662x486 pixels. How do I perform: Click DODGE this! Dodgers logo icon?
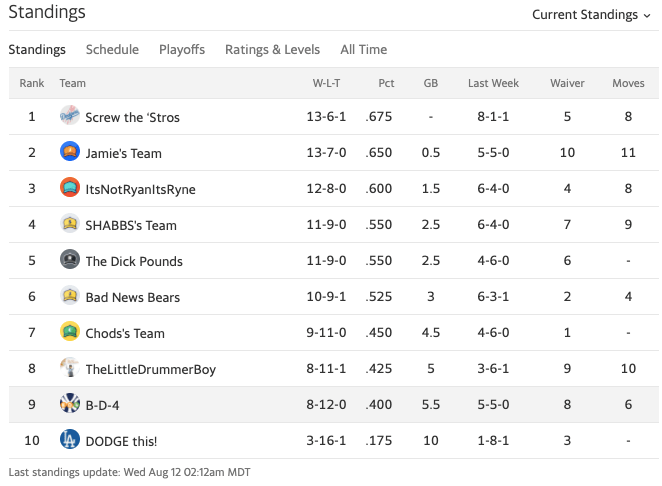pyautogui.click(x=70, y=440)
